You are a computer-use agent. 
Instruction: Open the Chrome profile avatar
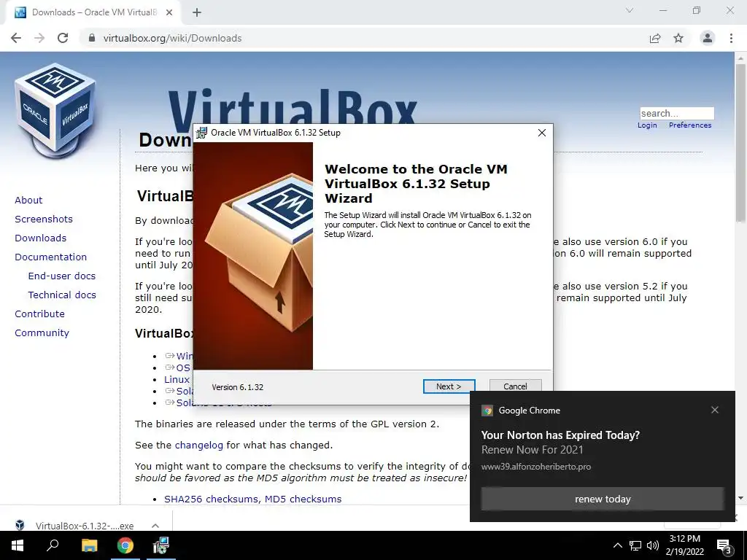(x=708, y=38)
